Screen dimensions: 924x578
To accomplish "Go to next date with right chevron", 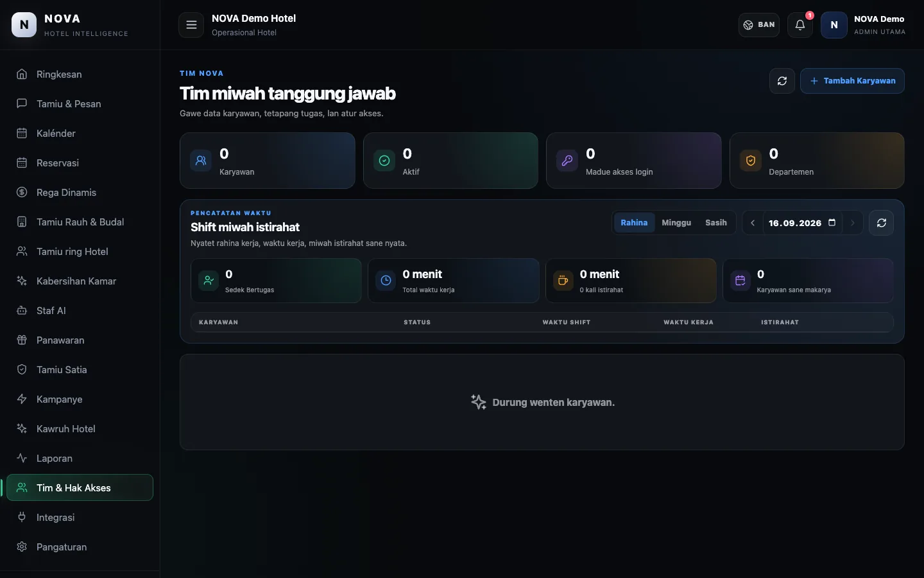I will click(x=853, y=223).
